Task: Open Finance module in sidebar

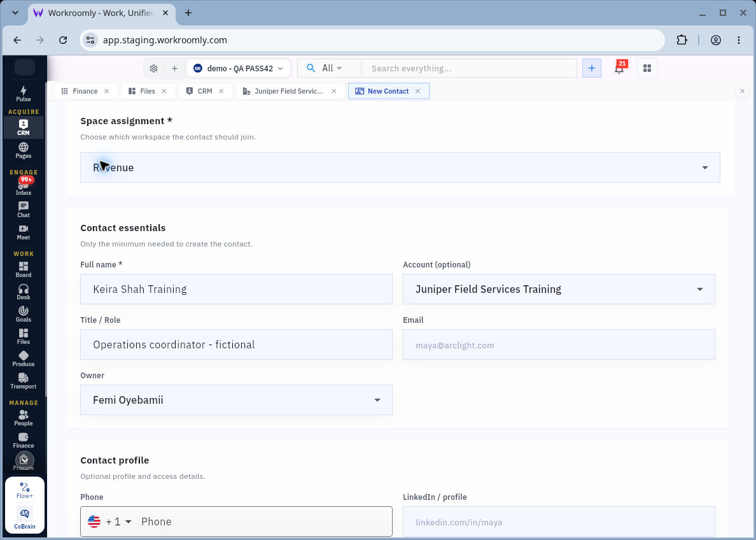Action: click(x=23, y=440)
